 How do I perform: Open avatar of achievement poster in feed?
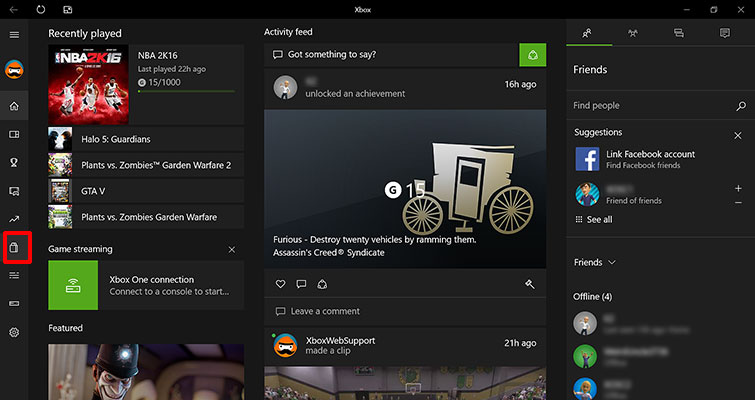tap(285, 88)
